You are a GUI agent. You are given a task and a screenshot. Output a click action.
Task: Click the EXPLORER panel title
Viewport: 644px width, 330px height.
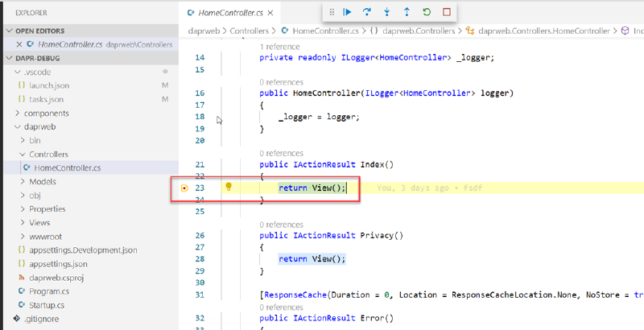pos(31,13)
